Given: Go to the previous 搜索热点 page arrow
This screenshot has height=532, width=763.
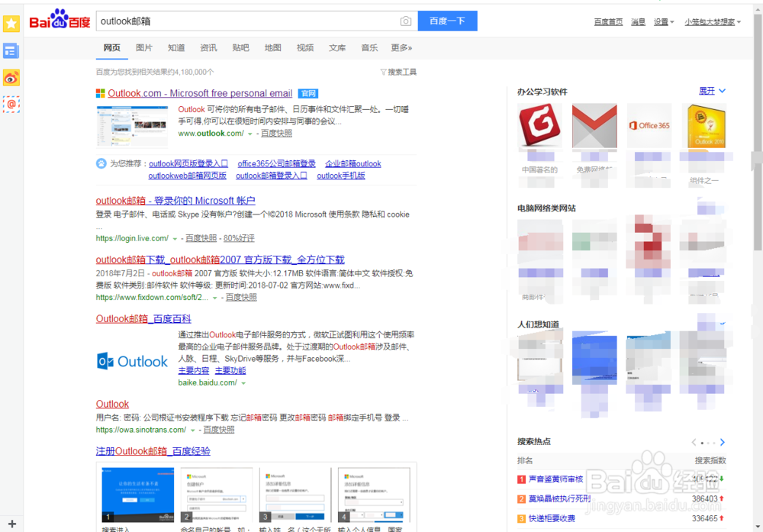Looking at the screenshot, I should (x=694, y=442).
